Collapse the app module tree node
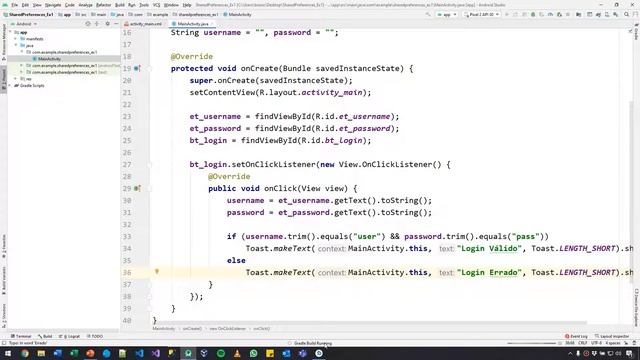The height and width of the screenshot is (360, 640). [10, 32]
